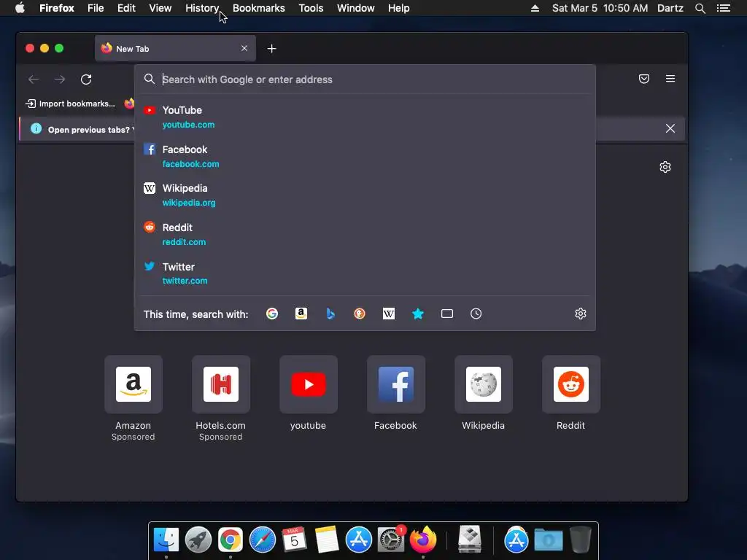Open Launchpad from the Dock
This screenshot has height=560, width=747.
[198, 540]
